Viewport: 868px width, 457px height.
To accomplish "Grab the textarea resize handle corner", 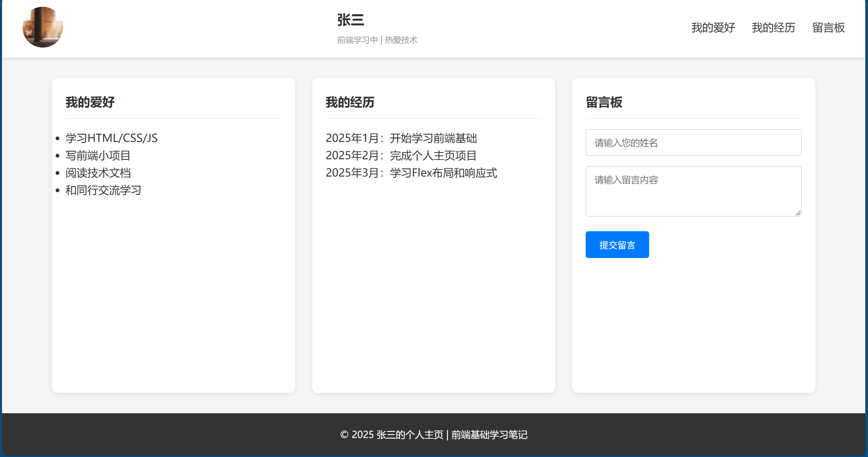I will coord(798,213).
